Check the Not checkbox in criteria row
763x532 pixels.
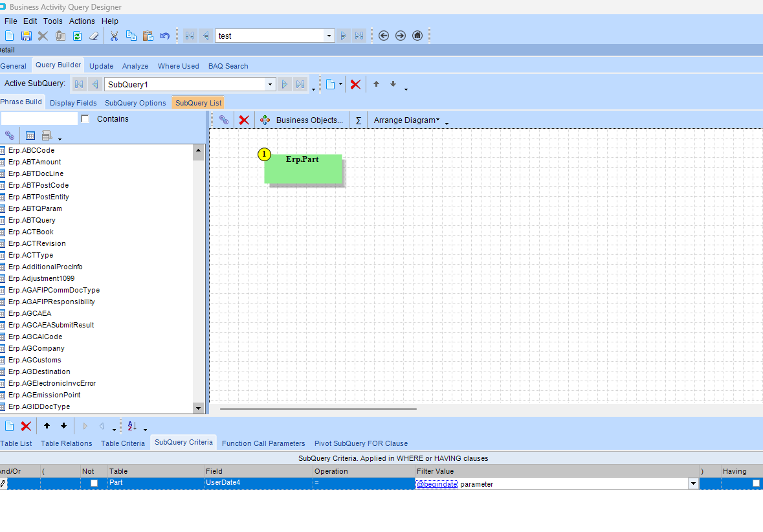94,483
